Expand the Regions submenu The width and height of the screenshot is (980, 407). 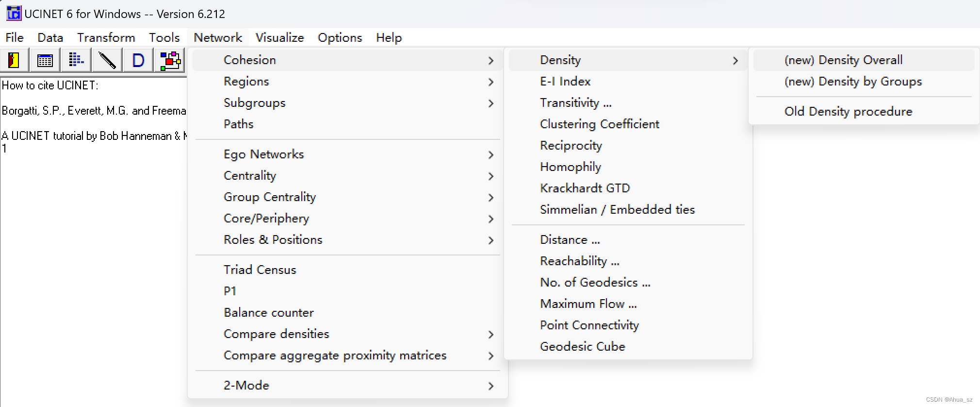[246, 82]
